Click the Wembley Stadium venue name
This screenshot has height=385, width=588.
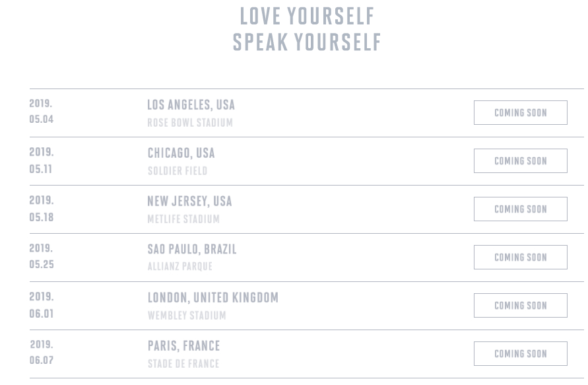tap(187, 315)
